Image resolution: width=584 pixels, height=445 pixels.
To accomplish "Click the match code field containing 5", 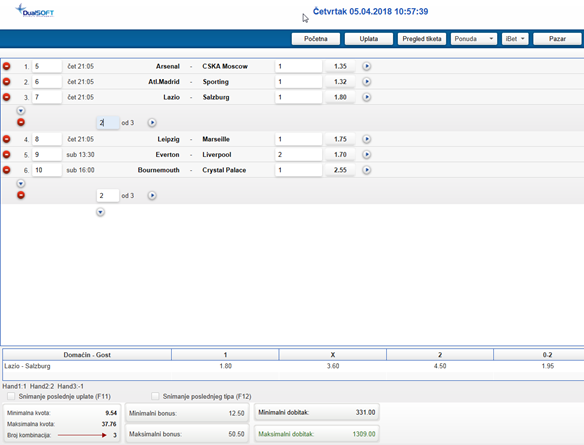I will point(47,66).
